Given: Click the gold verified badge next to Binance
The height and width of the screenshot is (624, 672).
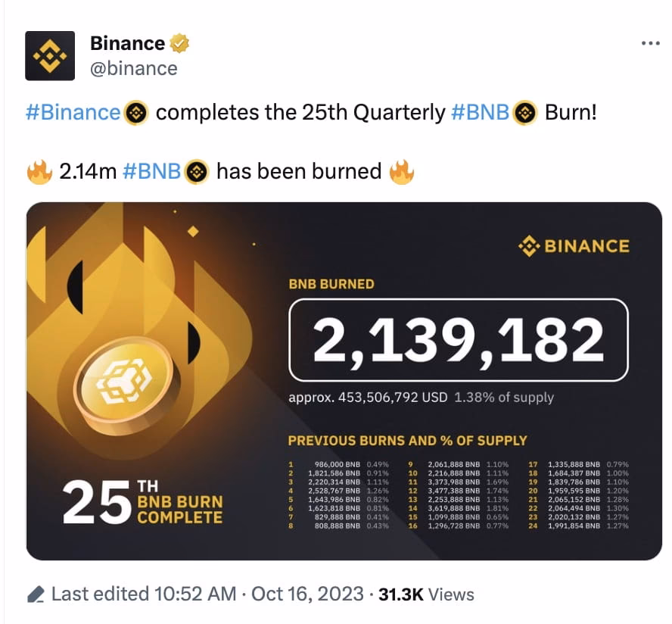Looking at the screenshot, I should 179,42.
